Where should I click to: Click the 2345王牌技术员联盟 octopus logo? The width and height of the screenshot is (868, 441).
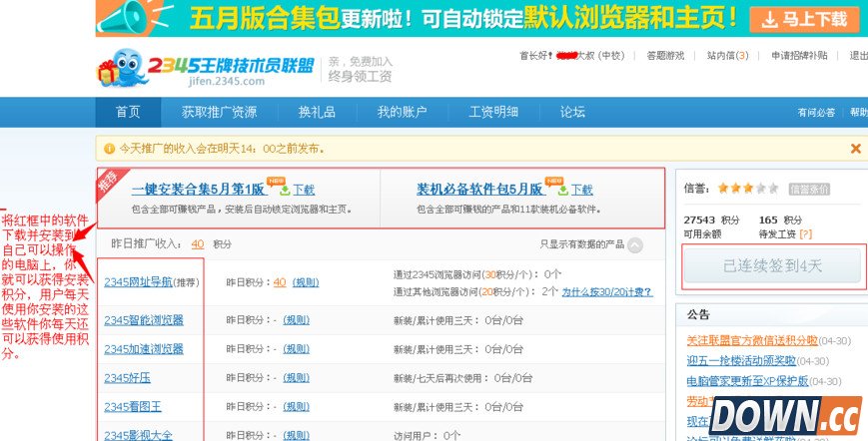206,68
